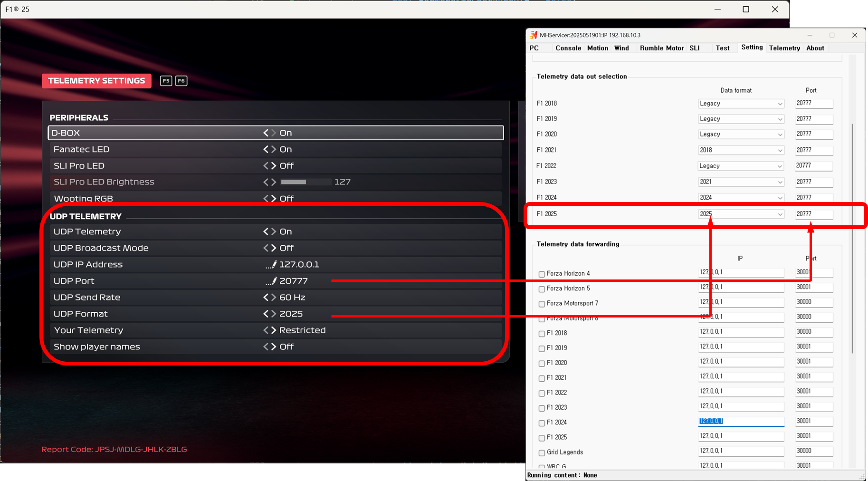The image size is (868, 481).
Task: Click the Report Code text in F1 25
Action: (114, 450)
